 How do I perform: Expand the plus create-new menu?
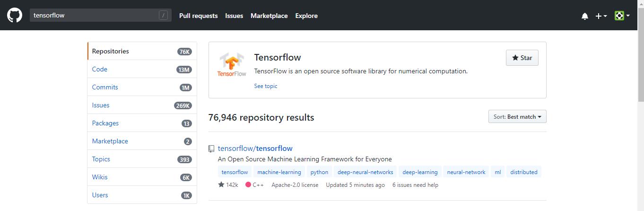click(601, 16)
